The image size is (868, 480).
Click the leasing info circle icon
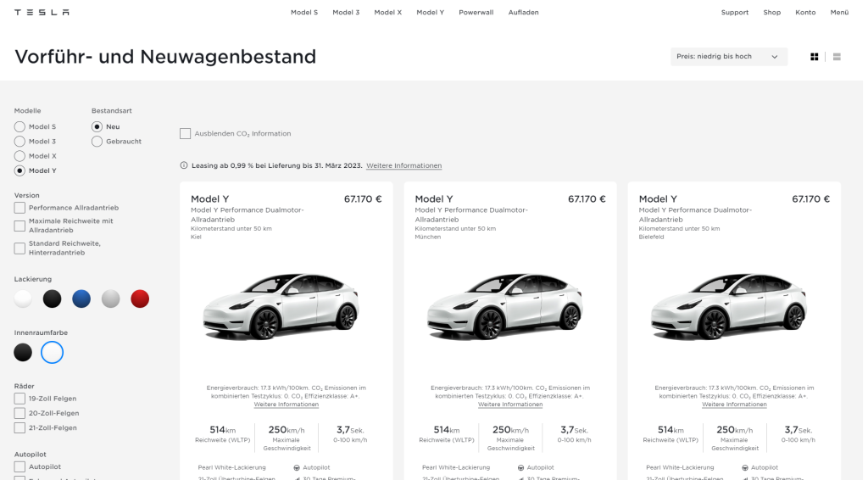(184, 165)
